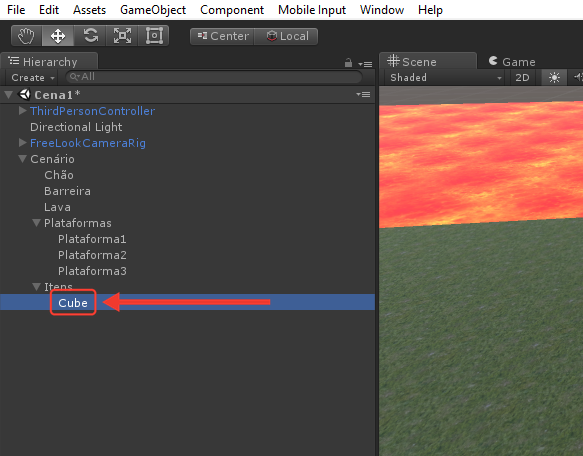Select the Move tool
The image size is (583, 456).
click(58, 36)
